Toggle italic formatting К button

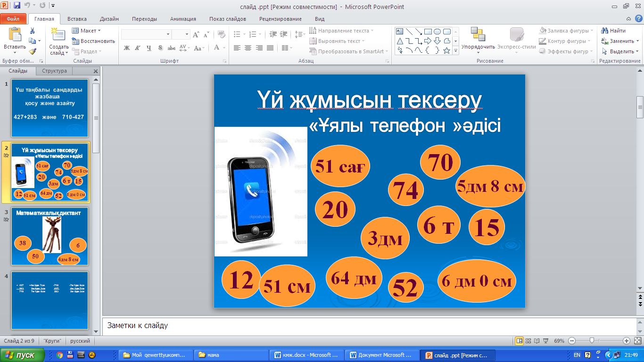pyautogui.click(x=138, y=48)
